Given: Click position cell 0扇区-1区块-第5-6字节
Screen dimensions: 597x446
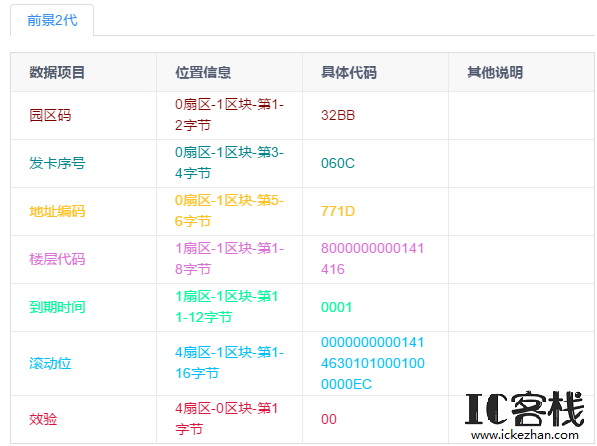Looking at the screenshot, I should tap(229, 211).
